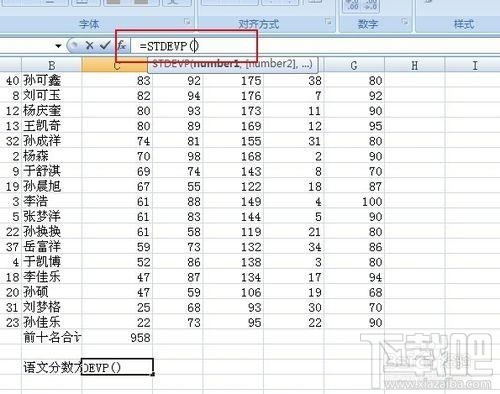
Task: Select the cell with value 155
Action: (233, 141)
